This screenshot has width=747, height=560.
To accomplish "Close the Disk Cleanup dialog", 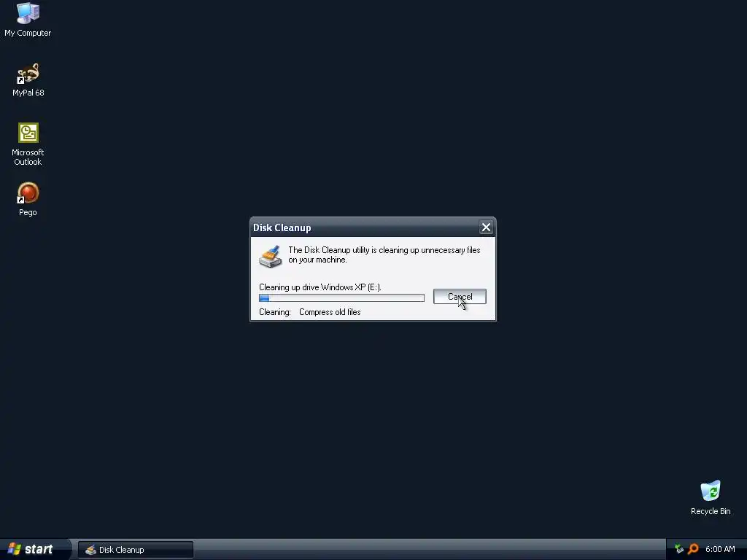I will point(486,227).
